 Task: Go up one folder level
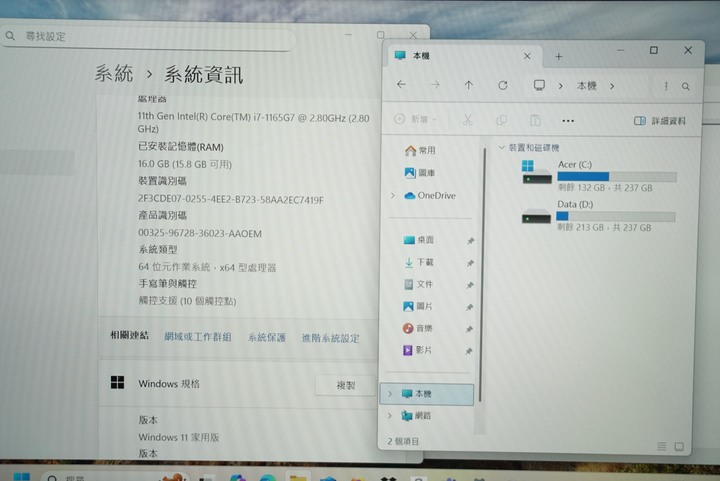pyautogui.click(x=468, y=85)
